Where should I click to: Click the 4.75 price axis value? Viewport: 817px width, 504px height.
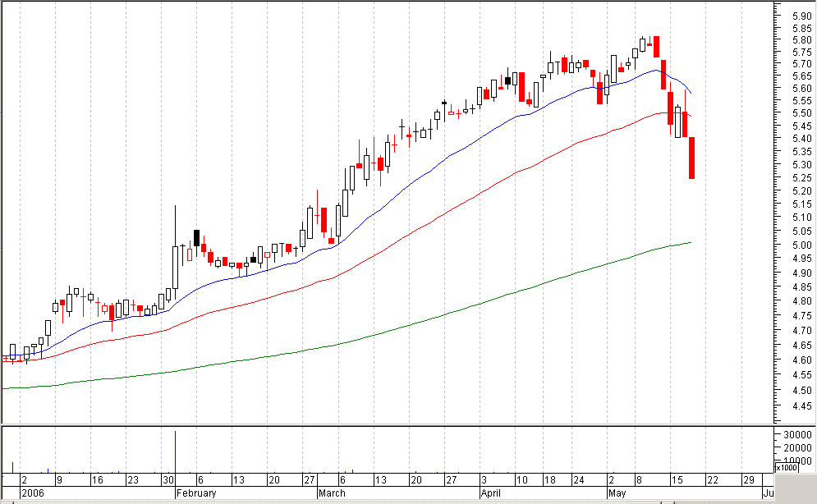(x=802, y=315)
